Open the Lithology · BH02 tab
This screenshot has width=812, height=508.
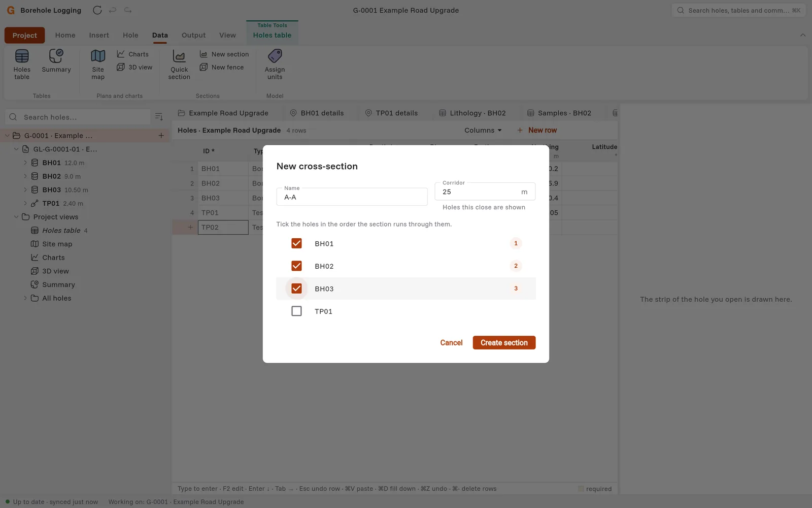(x=472, y=113)
